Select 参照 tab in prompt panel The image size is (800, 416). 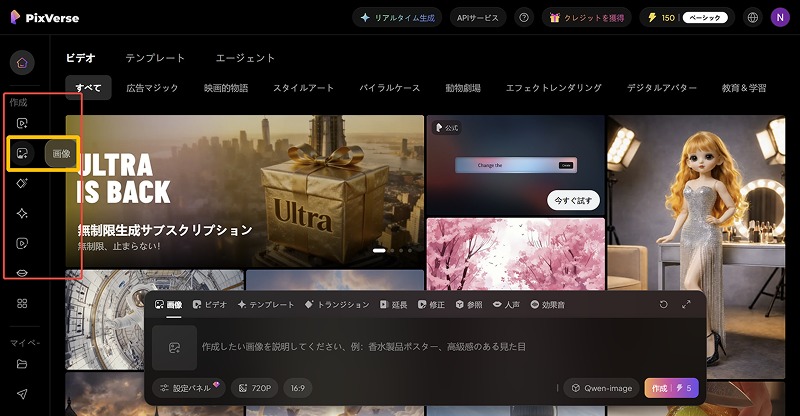click(469, 305)
